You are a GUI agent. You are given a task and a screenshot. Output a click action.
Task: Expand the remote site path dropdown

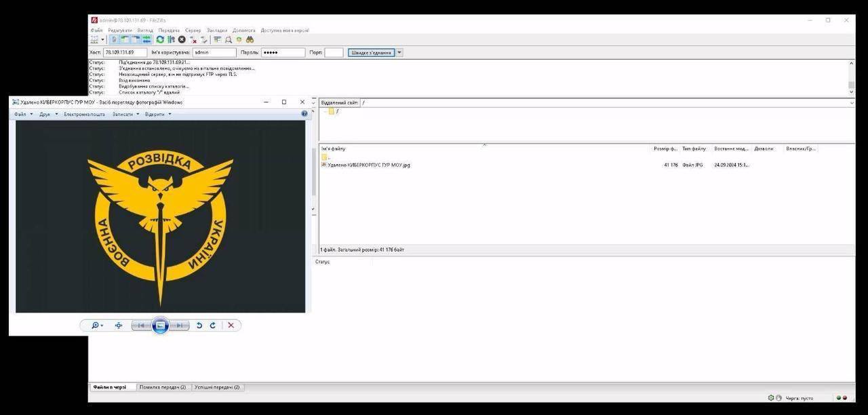pyautogui.click(x=852, y=102)
